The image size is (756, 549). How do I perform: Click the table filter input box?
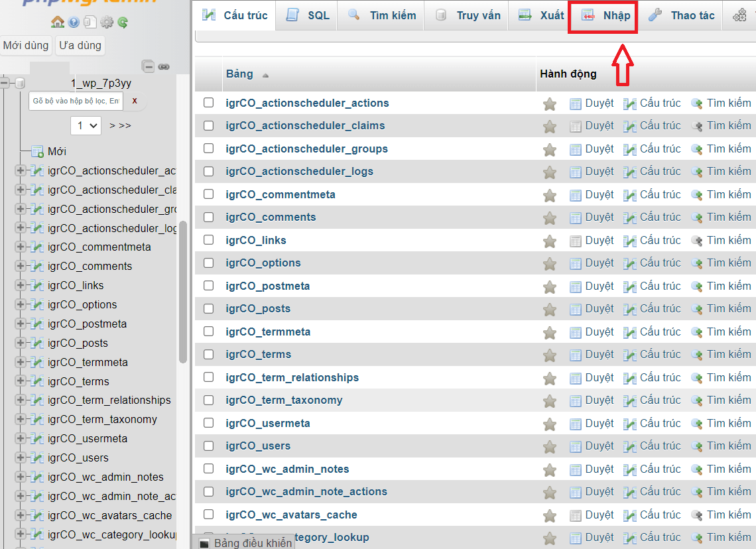pos(76,101)
